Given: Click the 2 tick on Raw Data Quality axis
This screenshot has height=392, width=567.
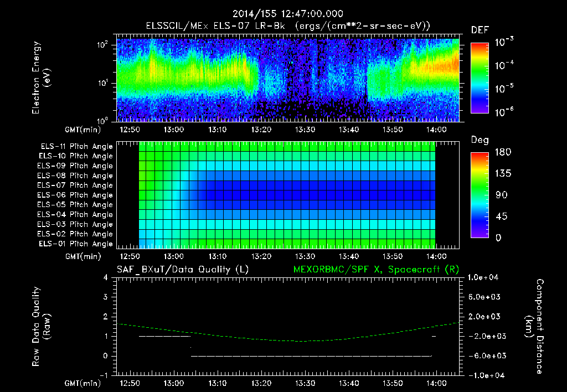Looking at the screenshot, I should coord(106,317).
